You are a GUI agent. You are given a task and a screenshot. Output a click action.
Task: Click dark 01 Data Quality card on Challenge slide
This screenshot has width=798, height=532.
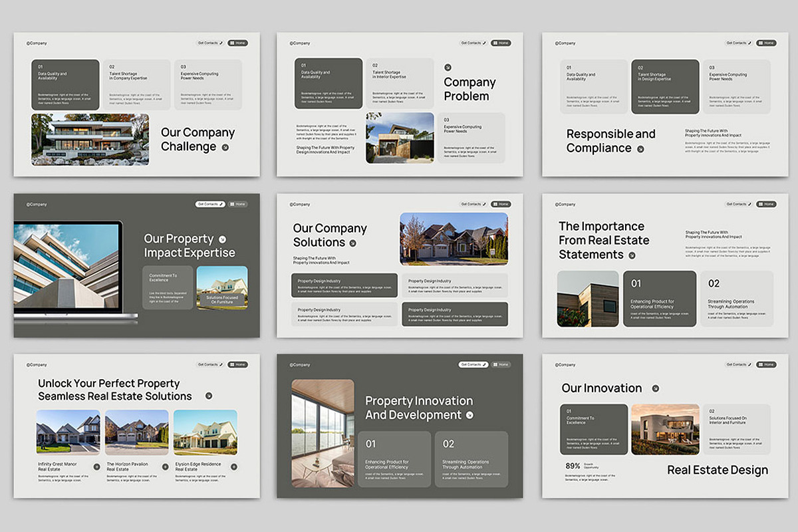pos(65,84)
